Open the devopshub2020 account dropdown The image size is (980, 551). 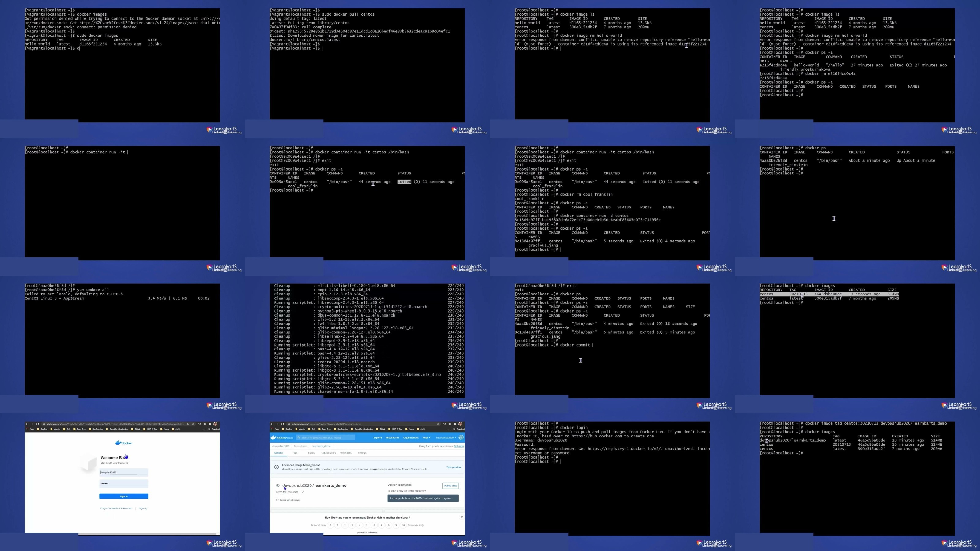click(446, 438)
